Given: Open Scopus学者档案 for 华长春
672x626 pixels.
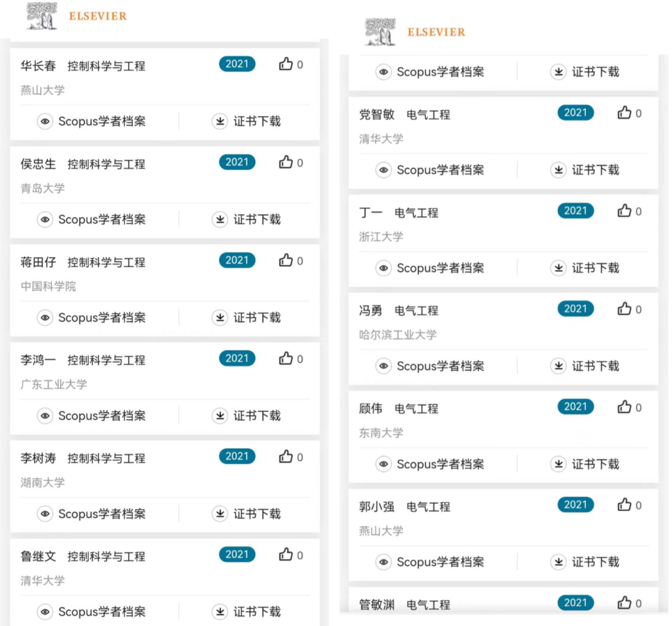Looking at the screenshot, I should pos(101,122).
